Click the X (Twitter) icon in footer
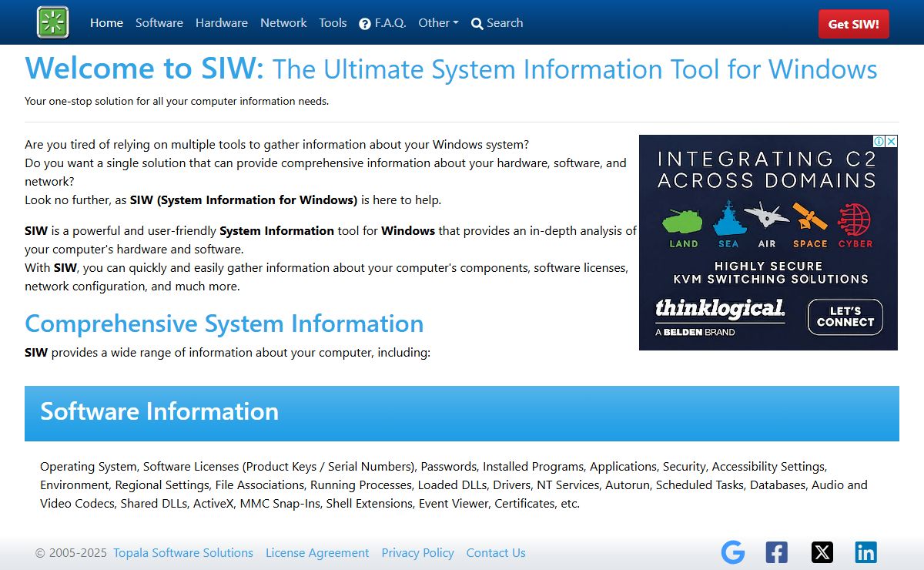 (x=822, y=552)
